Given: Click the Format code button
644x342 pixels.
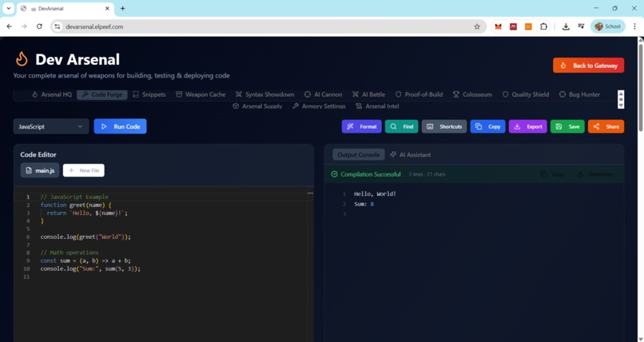Looking at the screenshot, I should point(361,126).
